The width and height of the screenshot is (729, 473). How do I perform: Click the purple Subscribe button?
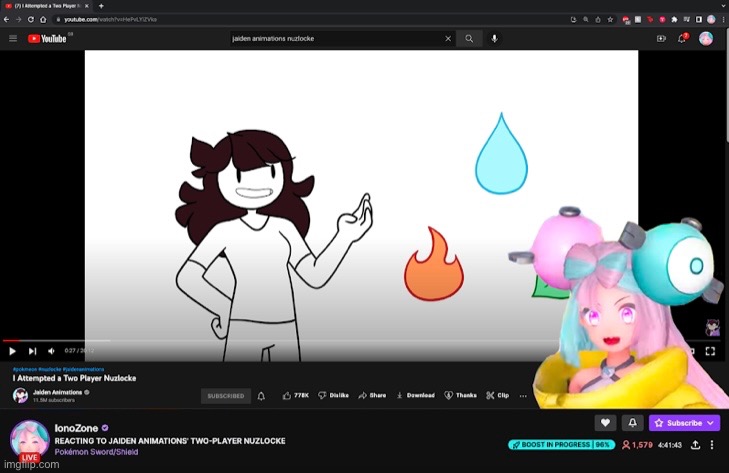(x=684, y=423)
